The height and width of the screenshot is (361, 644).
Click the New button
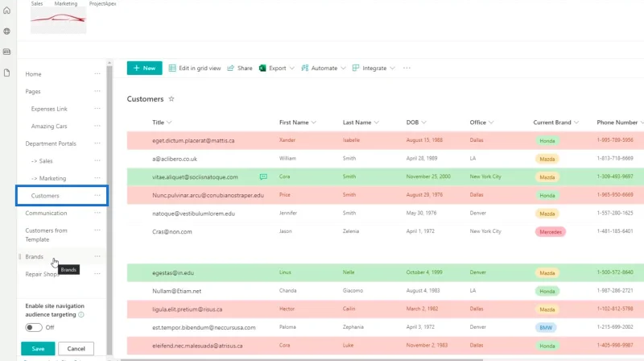[x=144, y=68]
